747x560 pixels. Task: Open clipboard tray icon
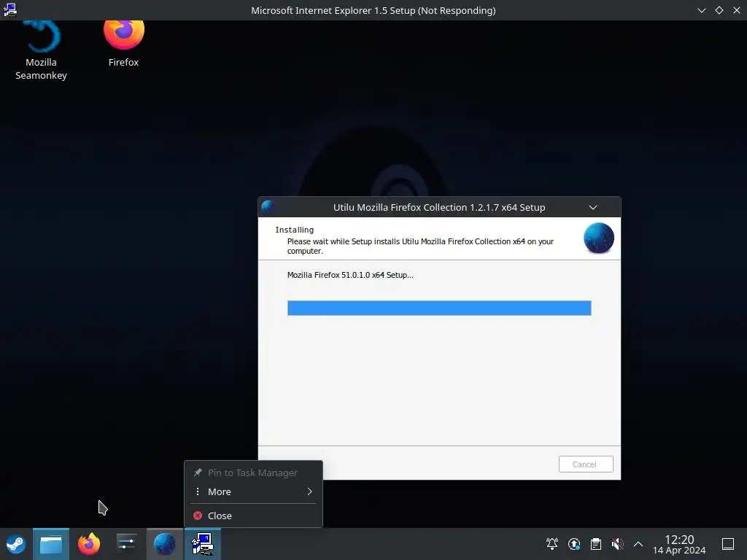coord(595,544)
